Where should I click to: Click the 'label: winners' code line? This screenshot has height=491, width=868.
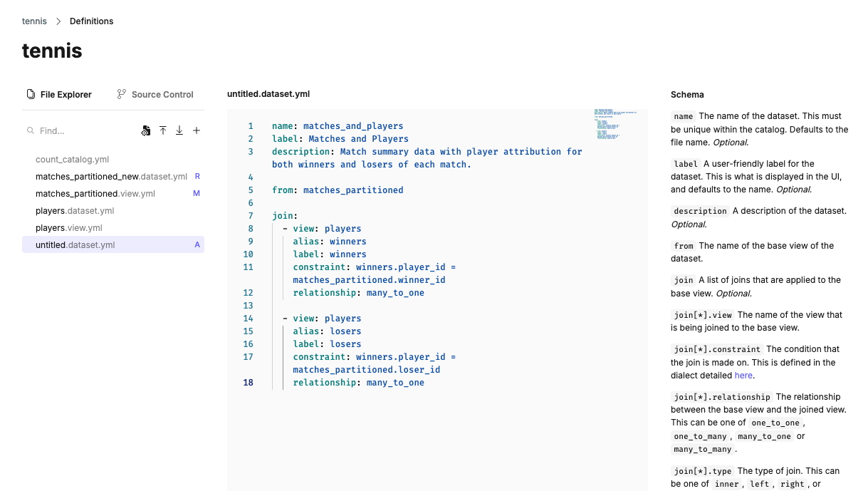tap(330, 254)
